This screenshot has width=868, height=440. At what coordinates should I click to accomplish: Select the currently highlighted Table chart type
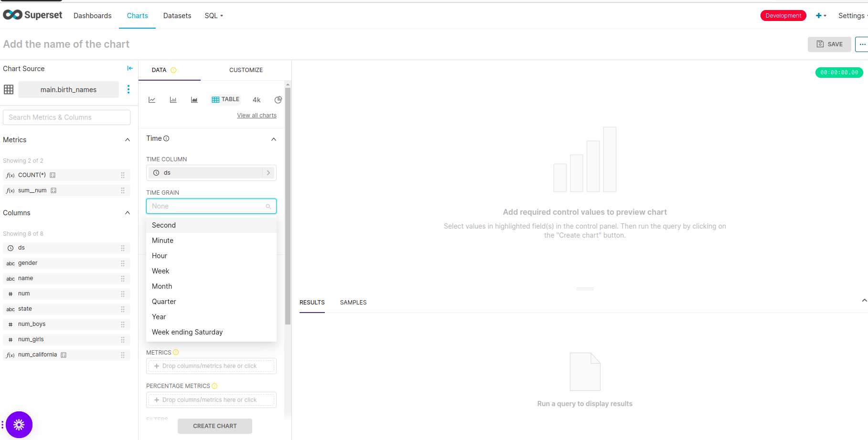[225, 99]
